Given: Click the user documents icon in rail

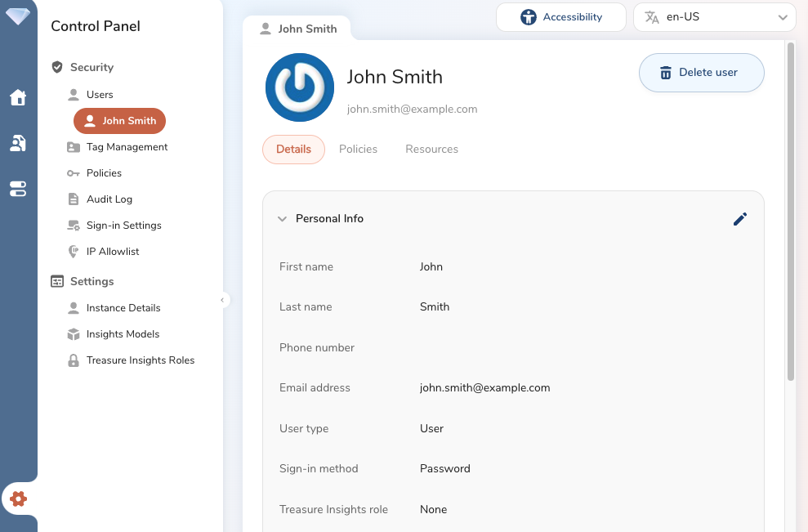Looking at the screenshot, I should click(x=18, y=144).
